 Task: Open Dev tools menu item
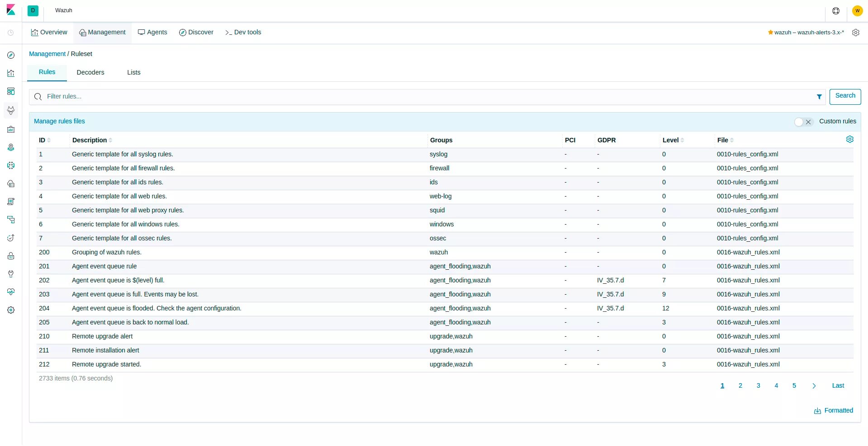click(x=243, y=33)
